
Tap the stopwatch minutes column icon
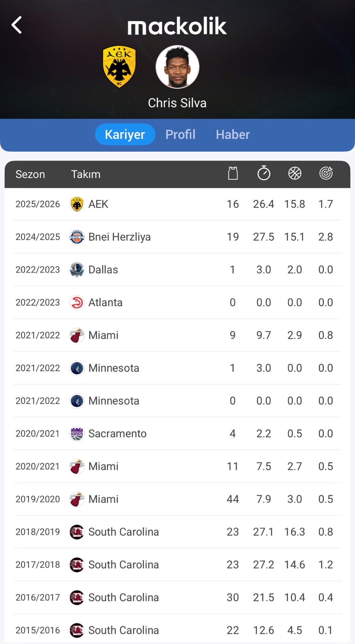[263, 173]
